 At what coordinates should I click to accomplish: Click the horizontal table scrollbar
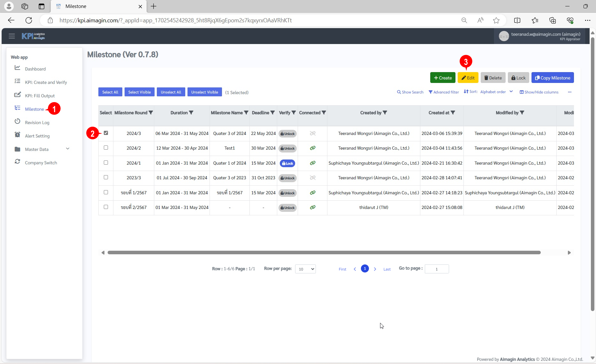[324, 253]
